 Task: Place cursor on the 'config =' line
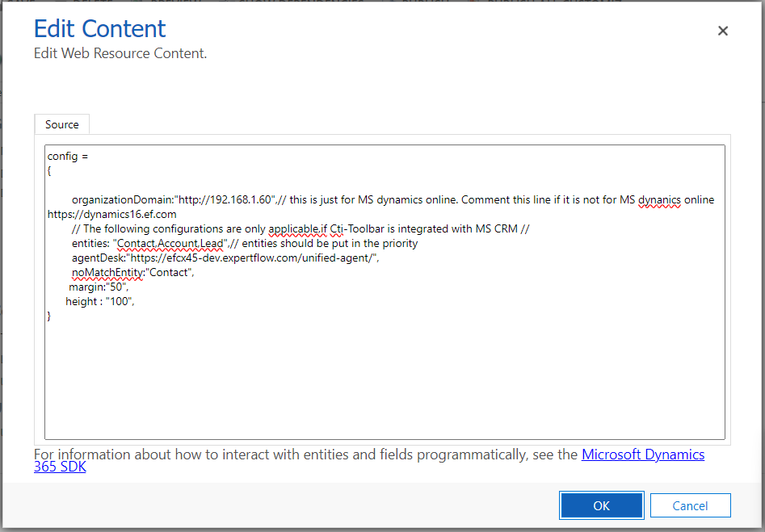click(67, 156)
